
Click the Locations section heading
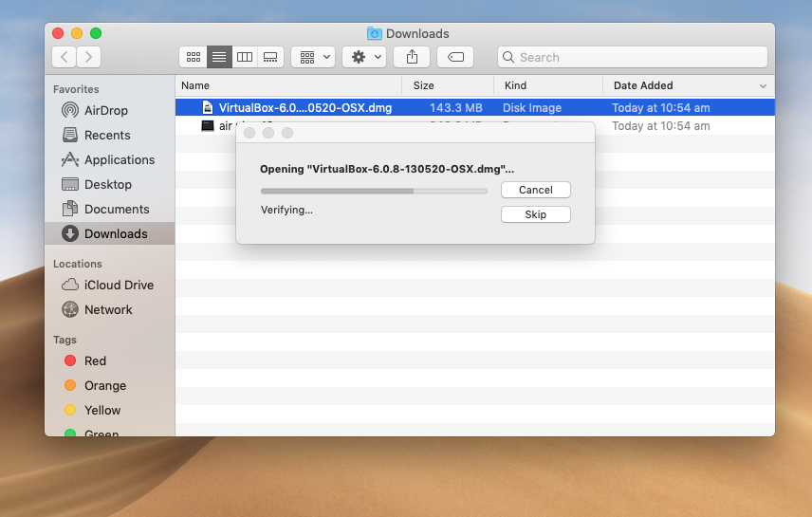tap(78, 264)
